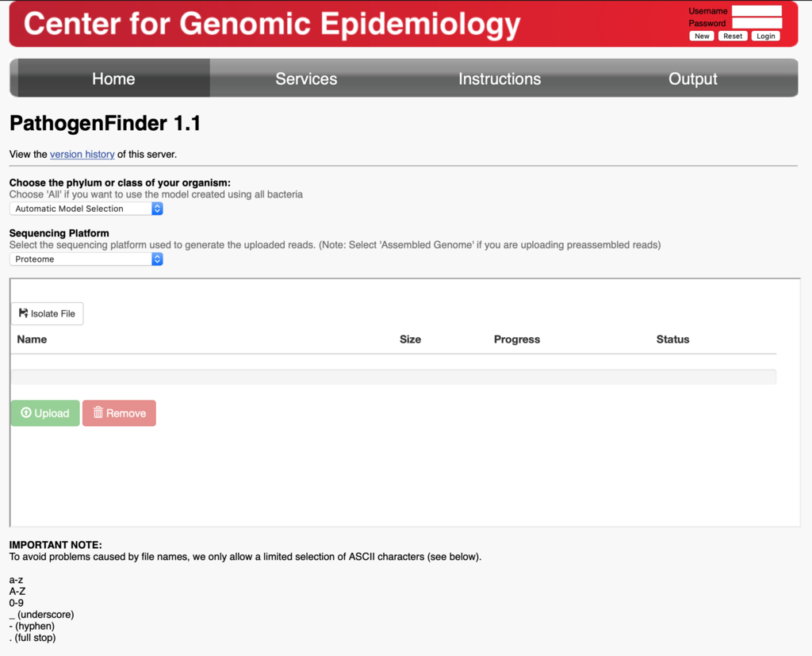The width and height of the screenshot is (812, 656).
Task: Click the Upload arrow circle icon
Action: pyautogui.click(x=26, y=412)
